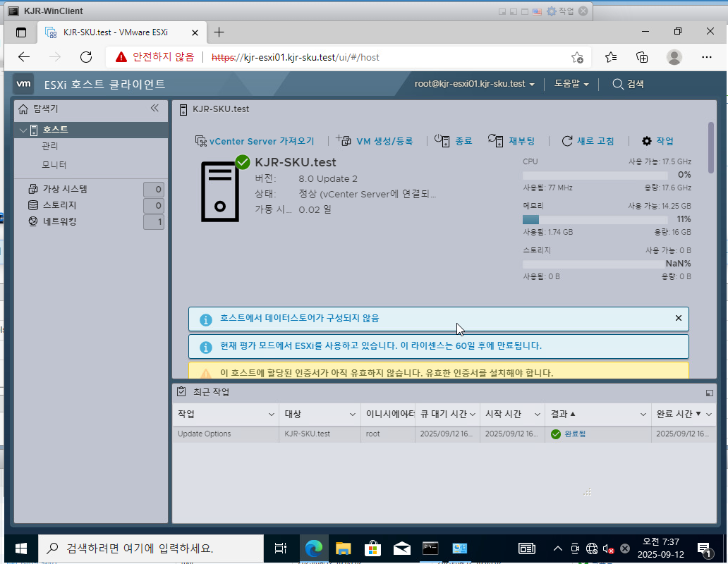This screenshot has width=728, height=564.
Task: Click the browser reload button
Action: pyautogui.click(x=86, y=57)
